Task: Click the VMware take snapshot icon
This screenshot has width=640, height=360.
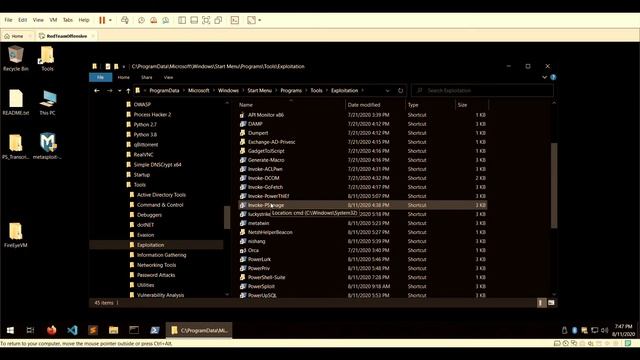Action: (141, 20)
